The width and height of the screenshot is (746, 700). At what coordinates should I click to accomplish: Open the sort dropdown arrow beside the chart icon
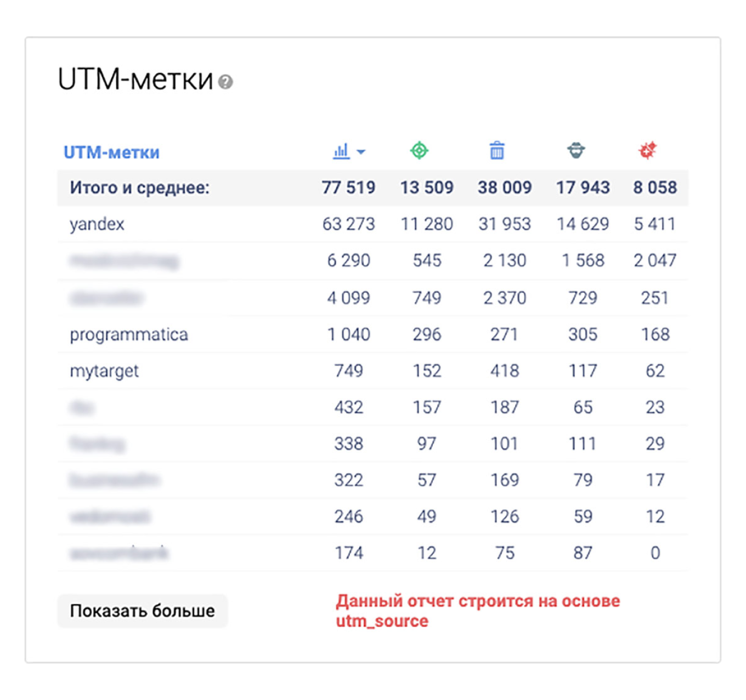click(361, 151)
